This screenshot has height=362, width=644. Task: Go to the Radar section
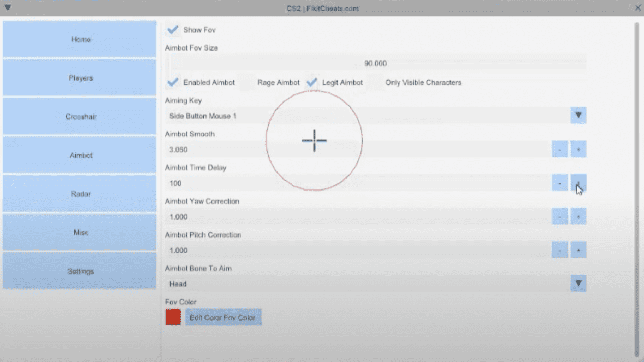[x=80, y=194]
